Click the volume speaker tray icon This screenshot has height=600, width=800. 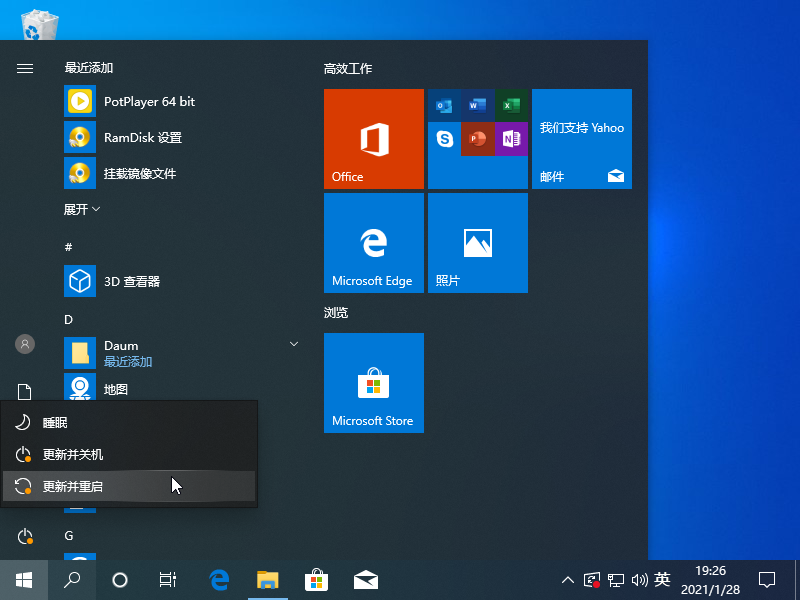pos(640,579)
